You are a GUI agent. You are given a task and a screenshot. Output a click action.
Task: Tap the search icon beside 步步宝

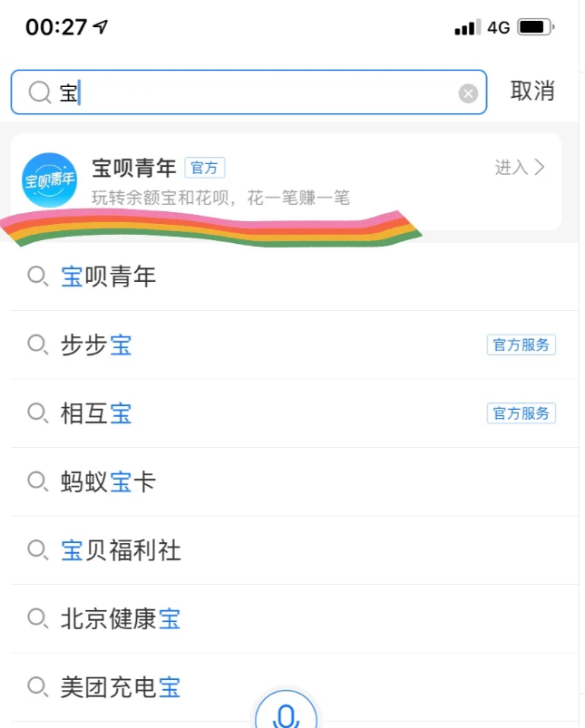click(x=37, y=345)
